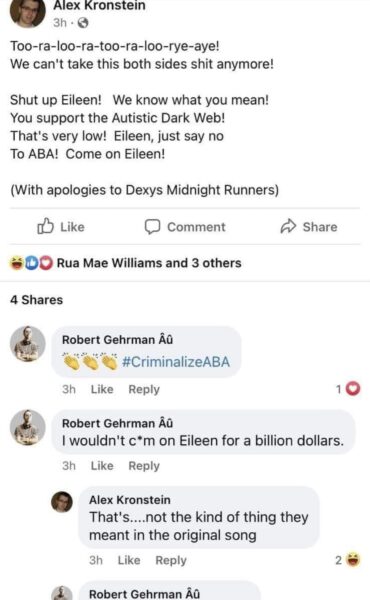Open Robert Gehrman's avatar on second comment
Image resolution: width=370 pixels, height=600 pixels.
pos(28,427)
